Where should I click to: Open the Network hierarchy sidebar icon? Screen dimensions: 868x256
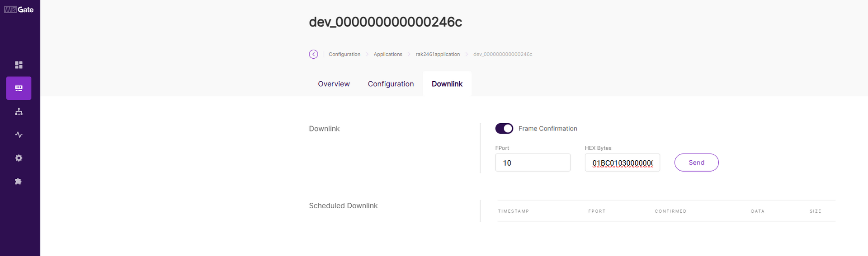click(19, 112)
